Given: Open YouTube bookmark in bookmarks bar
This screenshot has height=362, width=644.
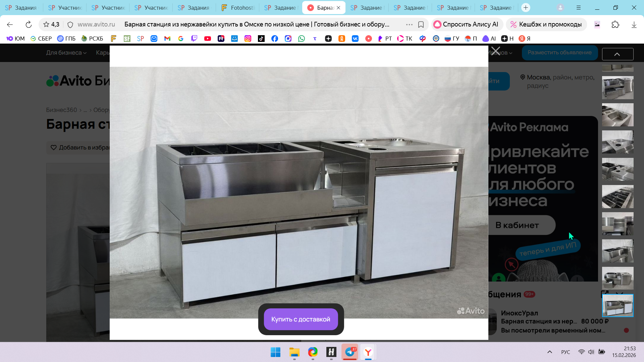Looking at the screenshot, I should pos(208,39).
